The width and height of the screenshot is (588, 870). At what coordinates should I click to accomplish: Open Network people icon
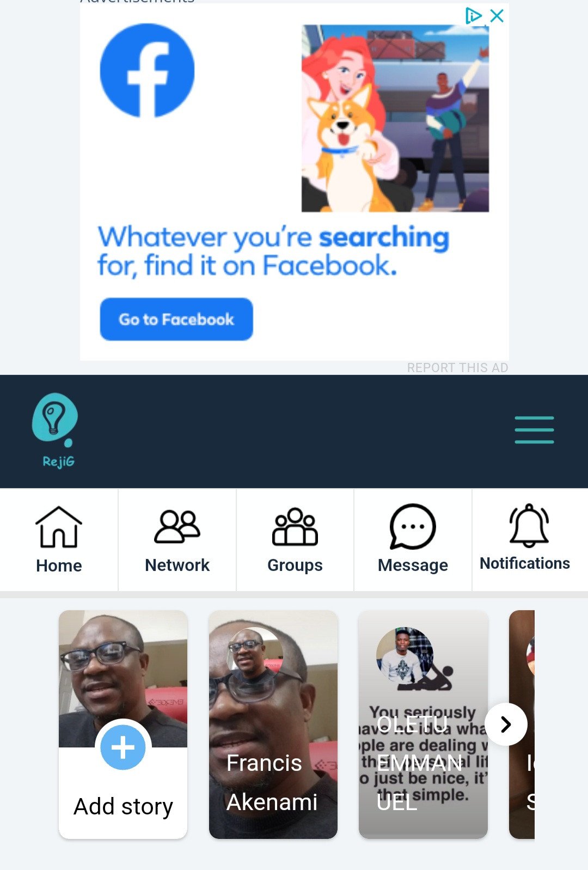(x=177, y=527)
